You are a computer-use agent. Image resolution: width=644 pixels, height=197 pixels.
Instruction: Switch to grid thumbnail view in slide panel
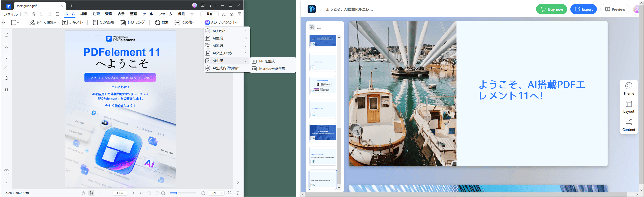[x=312, y=27]
